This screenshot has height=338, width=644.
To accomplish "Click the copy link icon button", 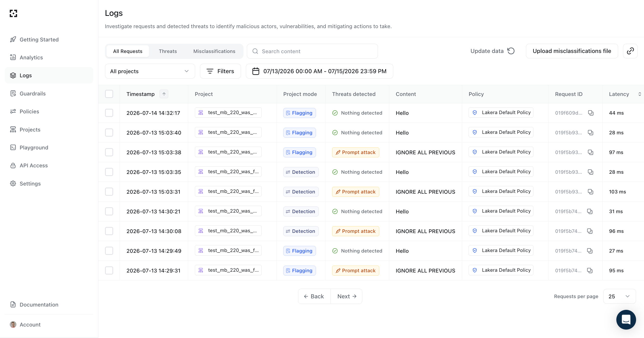I will (x=630, y=51).
